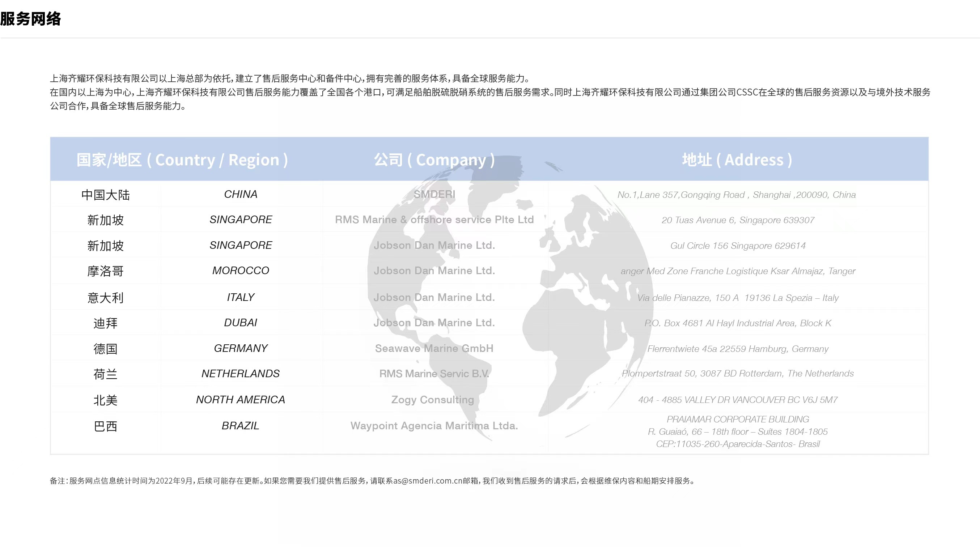Select the MOROCCO cell

point(241,271)
